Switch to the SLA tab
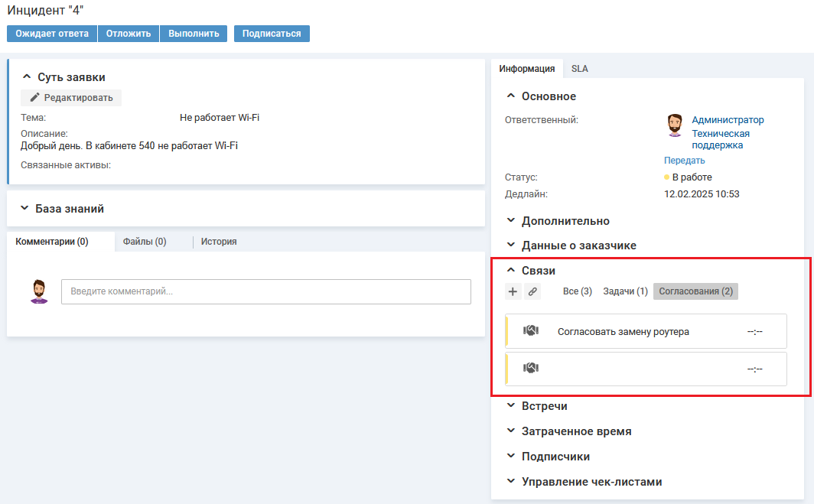The image size is (814, 504). click(579, 69)
